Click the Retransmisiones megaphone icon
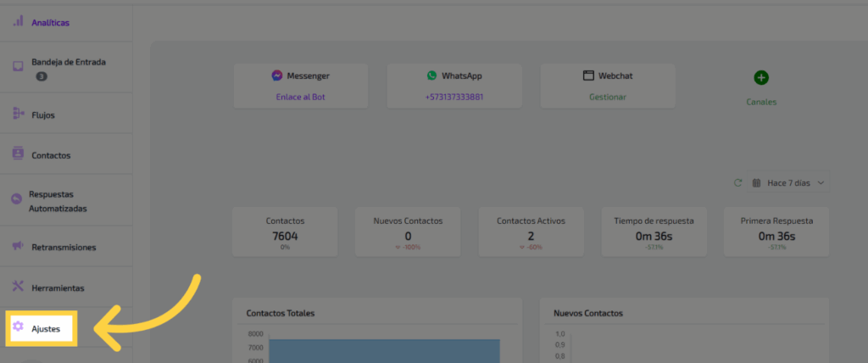Viewport: 868px width, 363px height. 18,247
